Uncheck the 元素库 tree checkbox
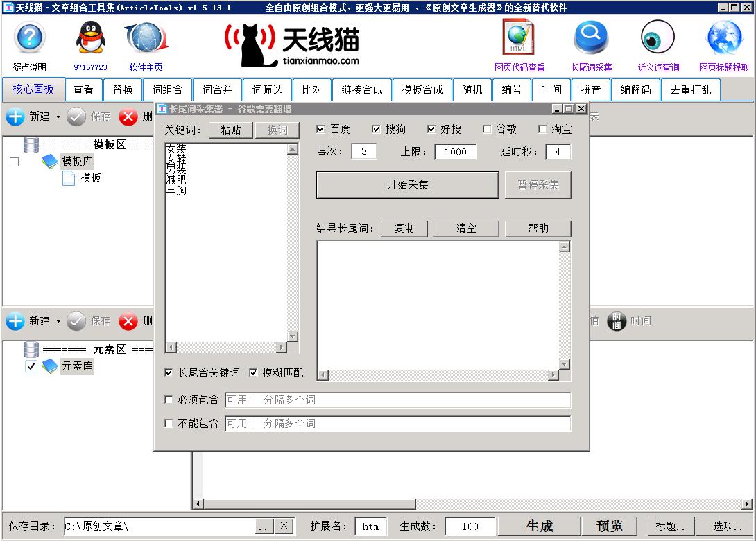 click(31, 366)
